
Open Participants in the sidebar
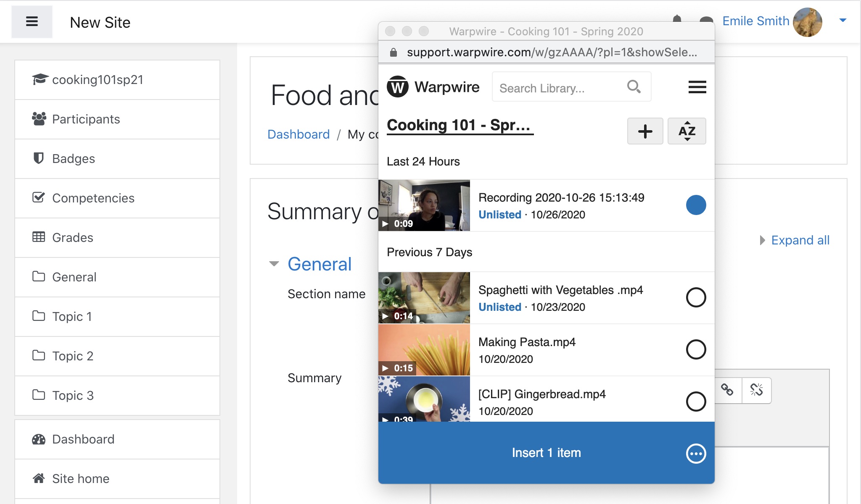pos(117,119)
